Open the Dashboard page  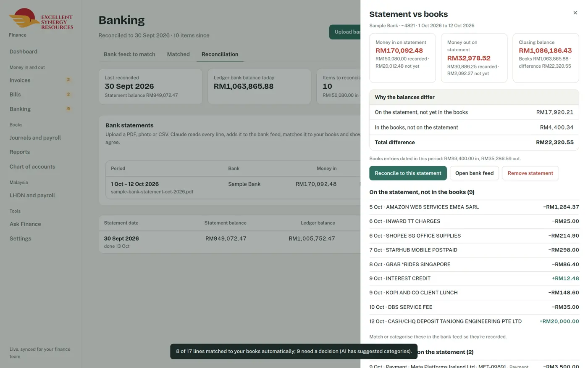click(x=24, y=52)
